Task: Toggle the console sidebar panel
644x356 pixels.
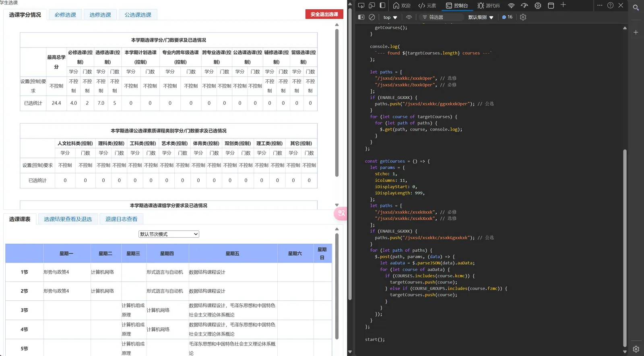Action: click(361, 17)
